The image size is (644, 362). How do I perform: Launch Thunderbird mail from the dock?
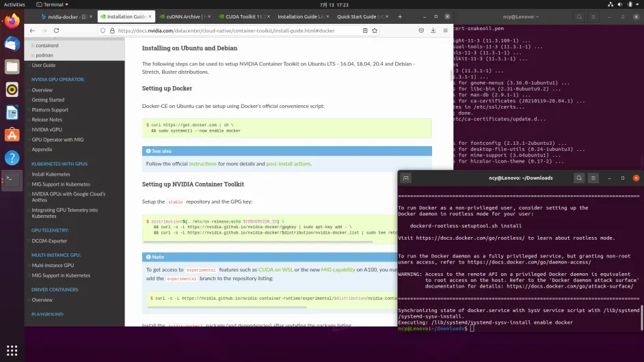coord(12,44)
